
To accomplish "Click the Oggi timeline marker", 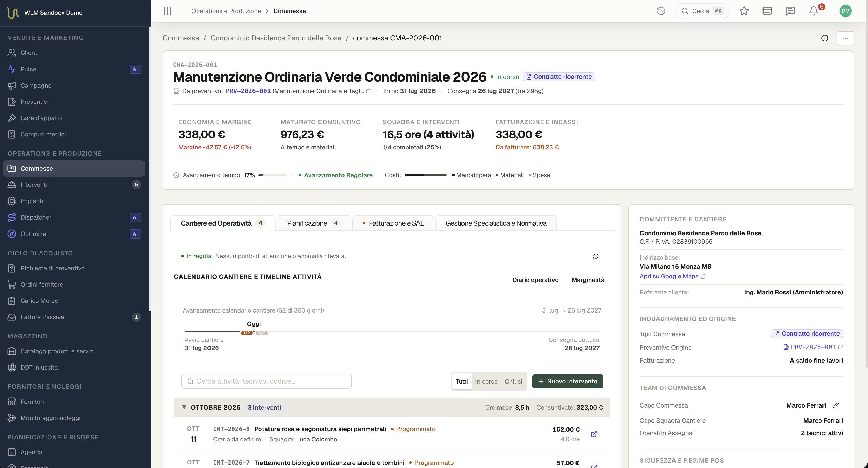I will pyautogui.click(x=254, y=324).
